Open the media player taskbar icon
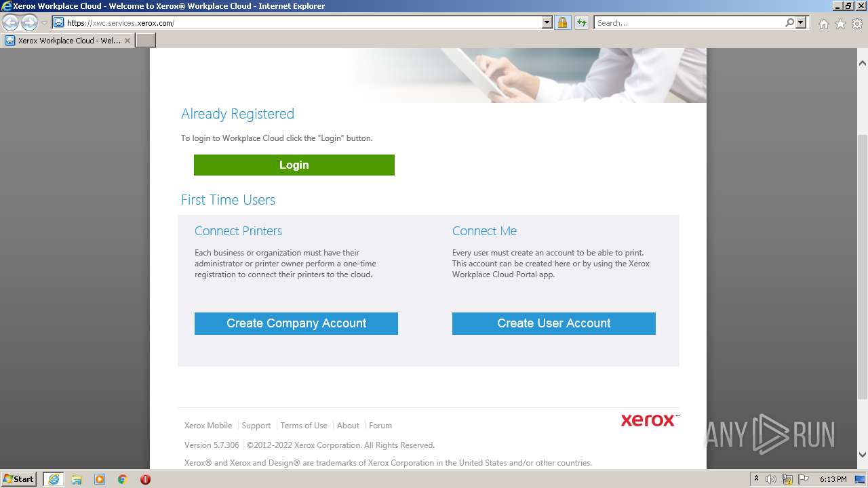Viewport: 868px width, 488px height. pyautogui.click(x=100, y=479)
